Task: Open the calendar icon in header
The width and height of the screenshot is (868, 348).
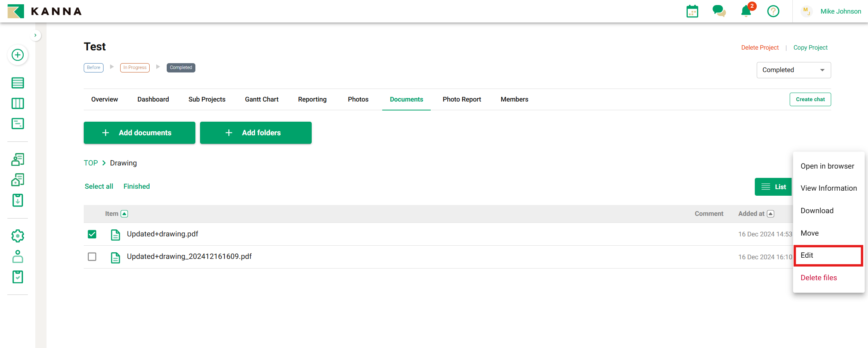Action: pos(692,11)
